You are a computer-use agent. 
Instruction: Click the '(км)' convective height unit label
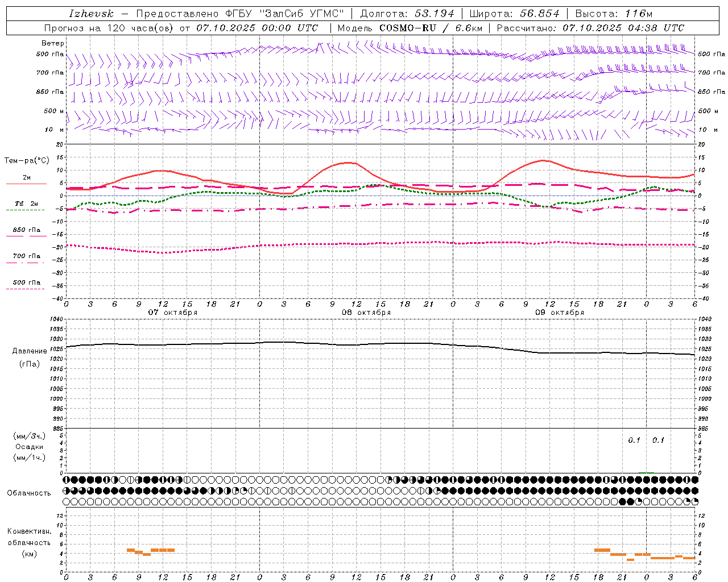point(30,554)
